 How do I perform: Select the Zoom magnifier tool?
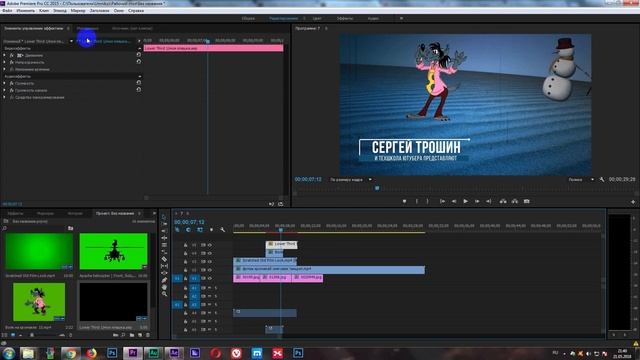tap(164, 294)
